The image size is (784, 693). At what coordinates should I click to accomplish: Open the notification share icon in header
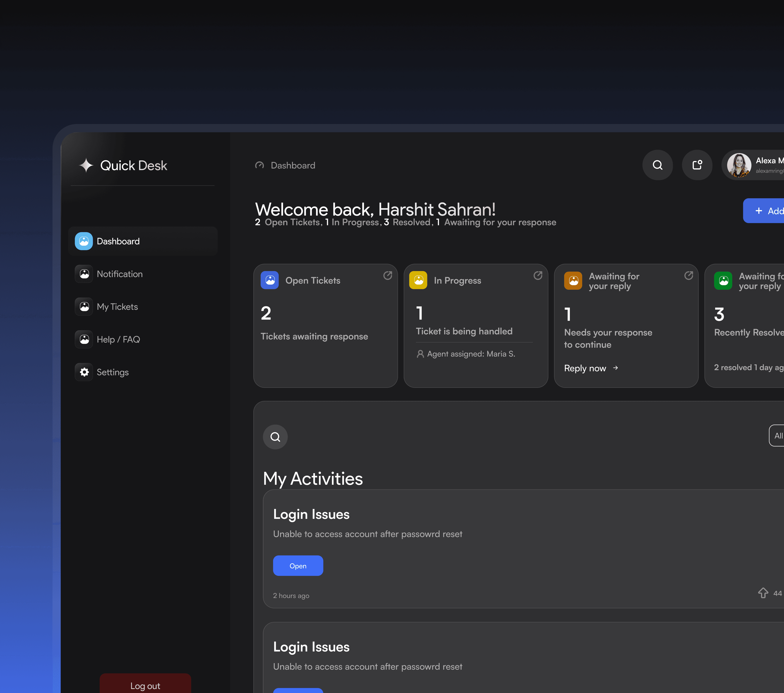coord(697,165)
